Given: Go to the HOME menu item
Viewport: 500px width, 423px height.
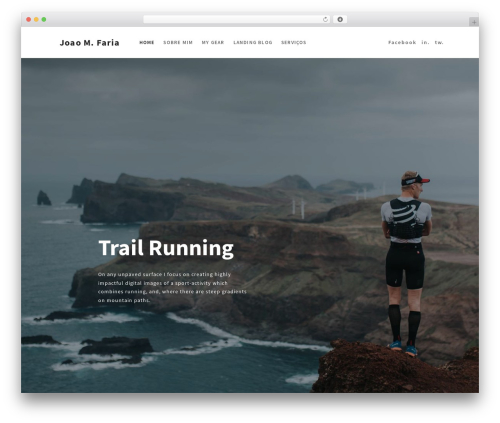Looking at the screenshot, I should coord(147,42).
